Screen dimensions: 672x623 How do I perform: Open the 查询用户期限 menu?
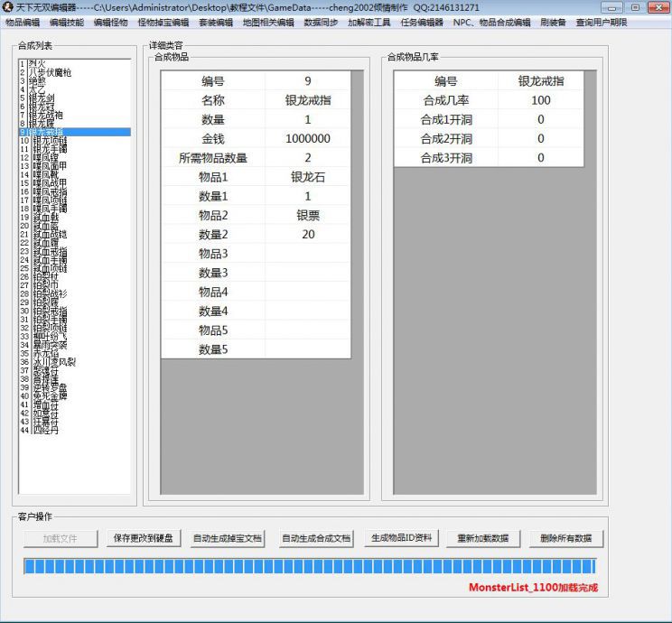click(x=602, y=22)
